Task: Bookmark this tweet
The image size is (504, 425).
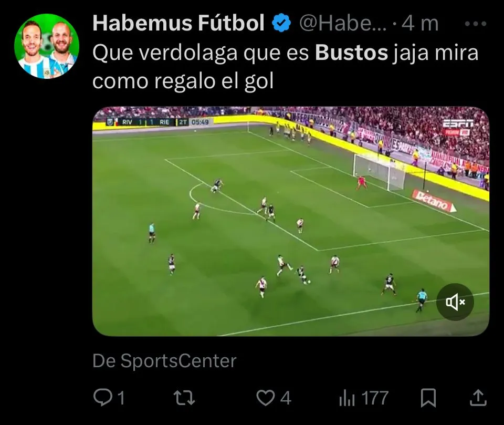Action: click(x=428, y=398)
